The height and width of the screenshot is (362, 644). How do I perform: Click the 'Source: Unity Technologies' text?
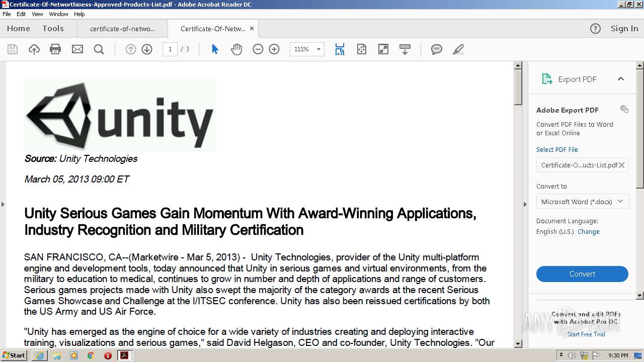point(81,159)
